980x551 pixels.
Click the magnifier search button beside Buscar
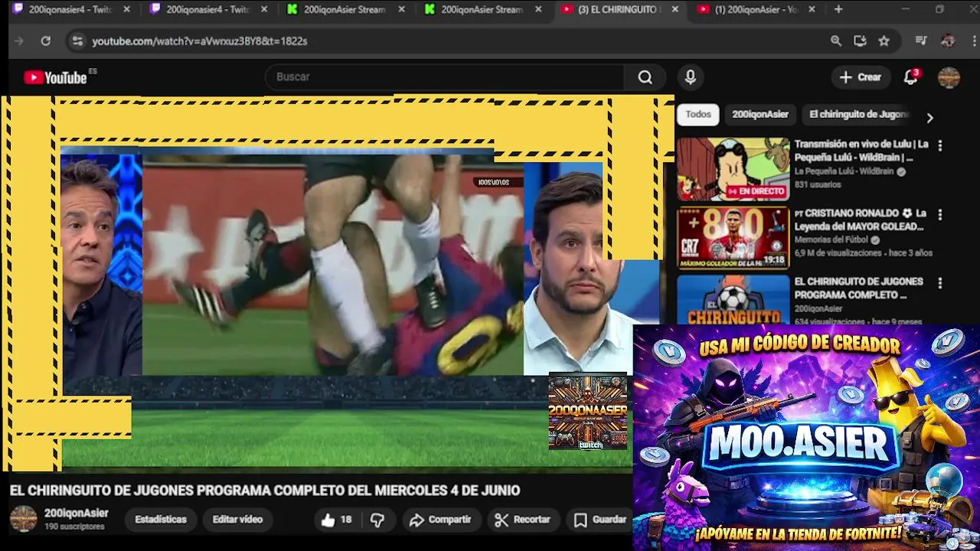pos(645,77)
